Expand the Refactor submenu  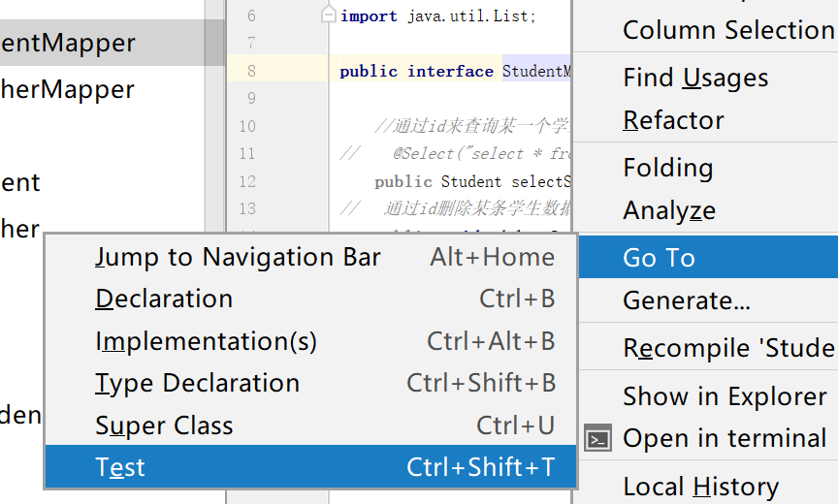[673, 120]
